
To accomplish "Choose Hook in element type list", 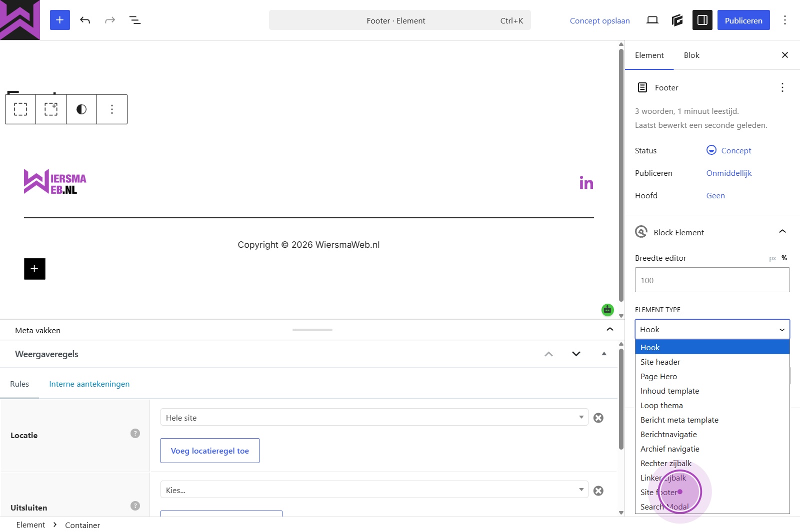I will (712, 347).
